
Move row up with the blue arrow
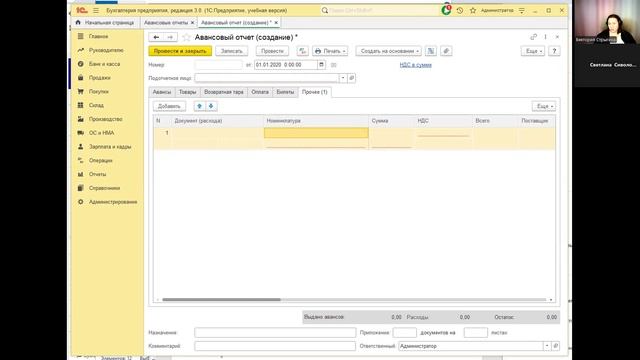tap(199, 106)
